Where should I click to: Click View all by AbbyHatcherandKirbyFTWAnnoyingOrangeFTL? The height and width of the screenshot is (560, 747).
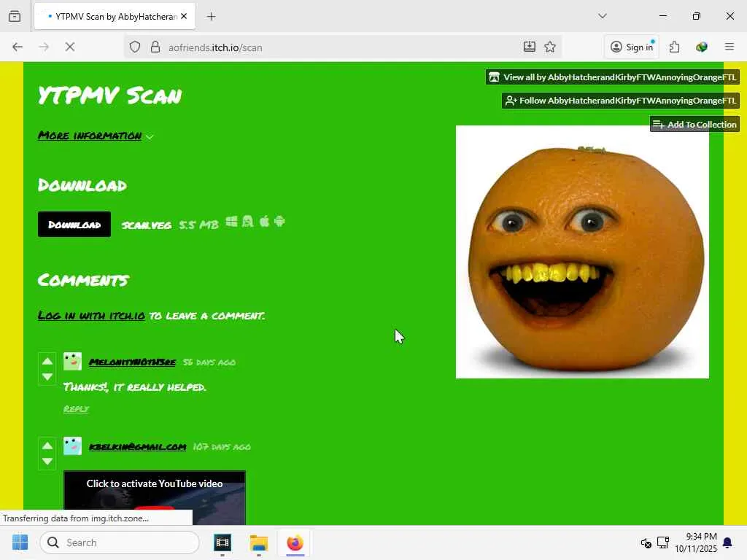point(612,77)
